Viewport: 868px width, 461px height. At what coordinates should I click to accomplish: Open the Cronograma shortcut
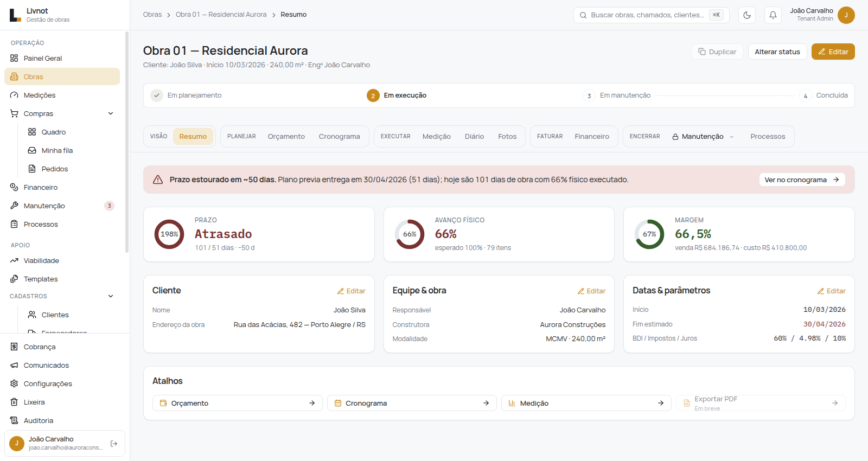(412, 403)
